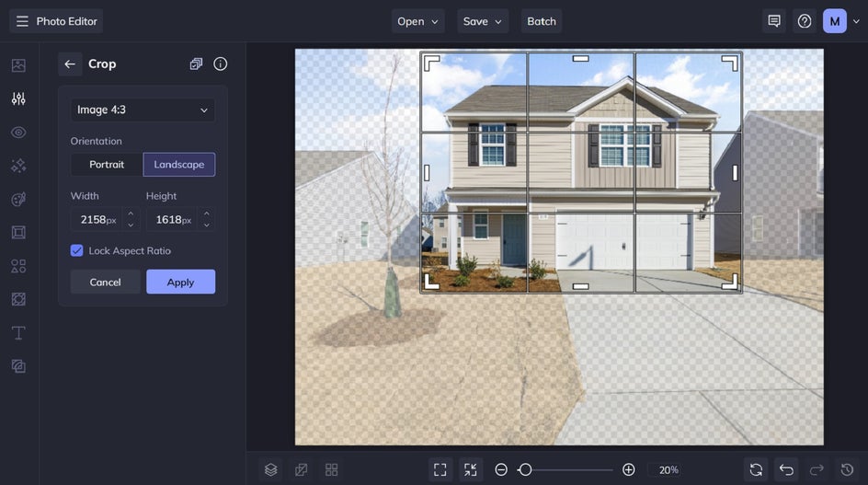Open the Graphics shapes sidebar icon
The width and height of the screenshot is (868, 485).
pos(18,266)
